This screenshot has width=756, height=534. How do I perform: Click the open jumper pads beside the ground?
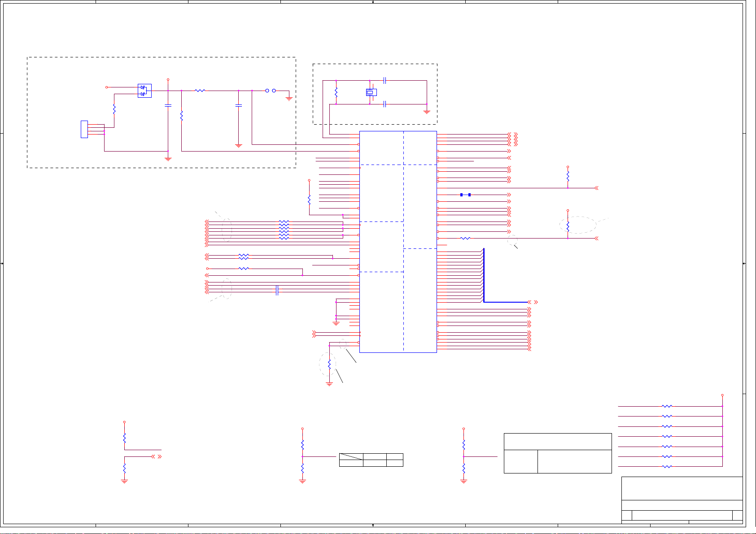pyautogui.click(x=271, y=91)
